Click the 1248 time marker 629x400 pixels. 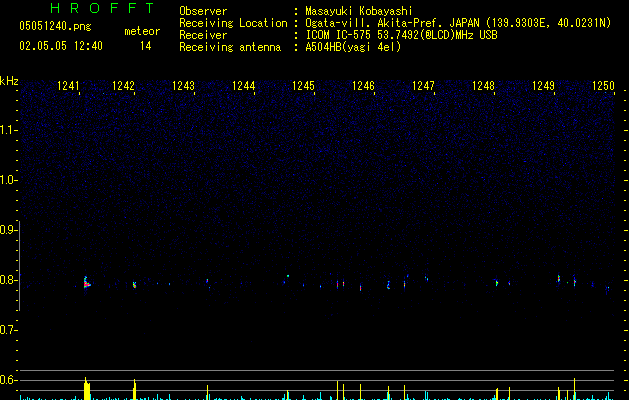point(483,86)
